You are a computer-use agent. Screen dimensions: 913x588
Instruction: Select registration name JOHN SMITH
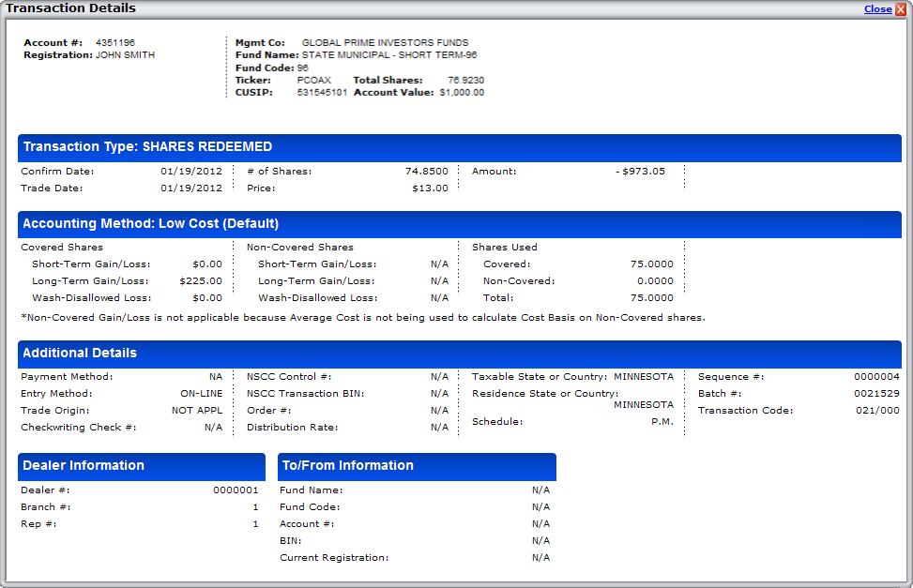(125, 54)
